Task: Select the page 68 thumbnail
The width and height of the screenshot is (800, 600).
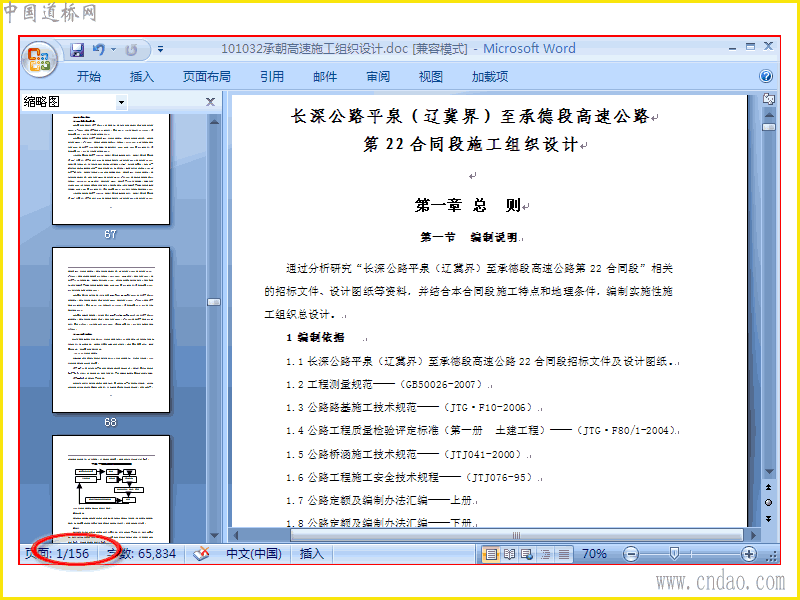Action: [111, 330]
